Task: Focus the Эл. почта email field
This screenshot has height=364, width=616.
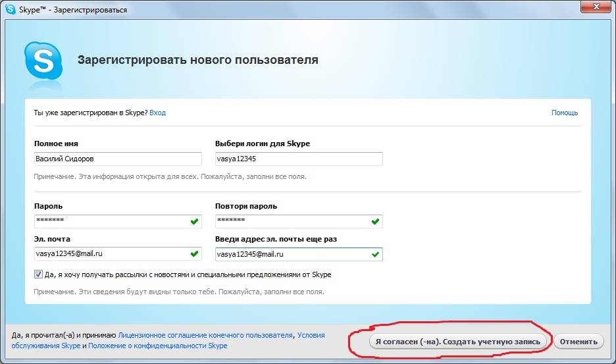Action: point(118,253)
